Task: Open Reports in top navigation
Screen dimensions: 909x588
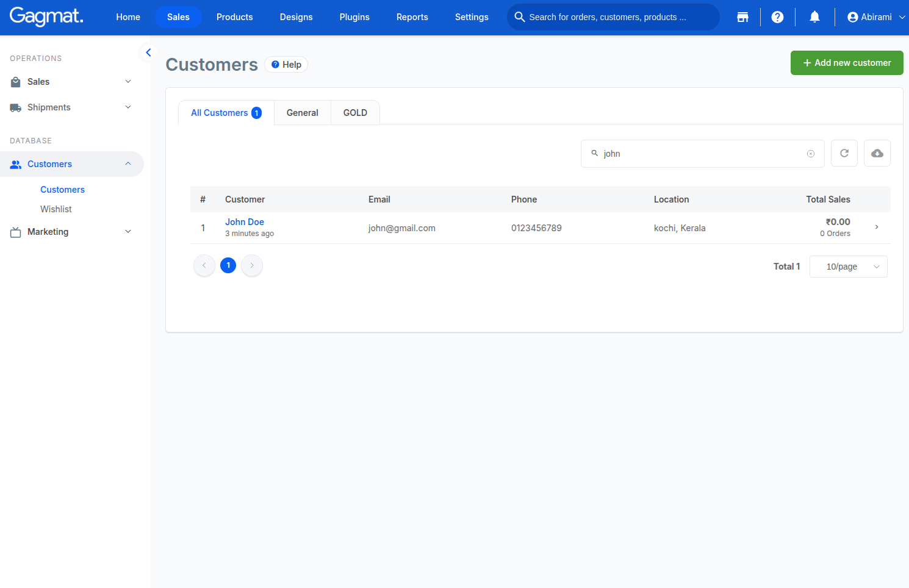Action: coord(412,17)
